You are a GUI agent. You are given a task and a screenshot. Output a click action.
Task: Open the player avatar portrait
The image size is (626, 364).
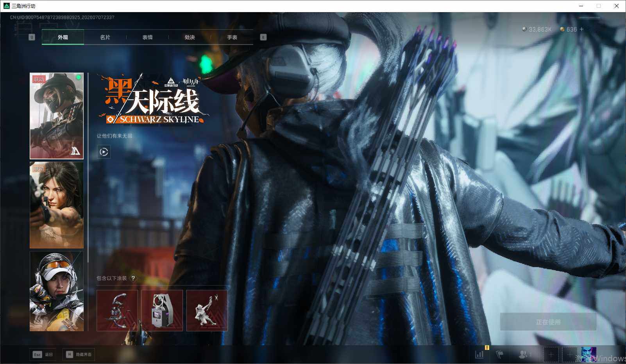[589, 355]
